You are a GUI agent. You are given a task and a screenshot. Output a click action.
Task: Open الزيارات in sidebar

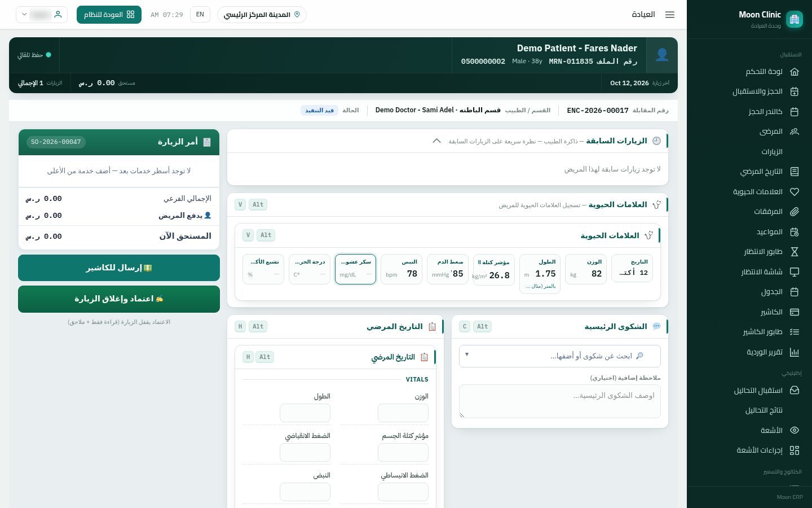[772, 152]
